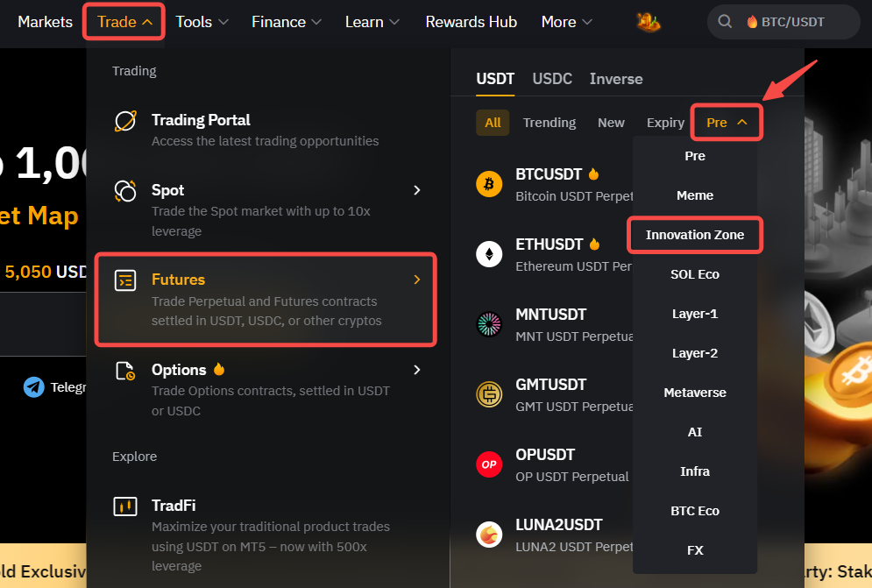Open the Rewards Hub link
Screen dimensions: 872x588
471,22
